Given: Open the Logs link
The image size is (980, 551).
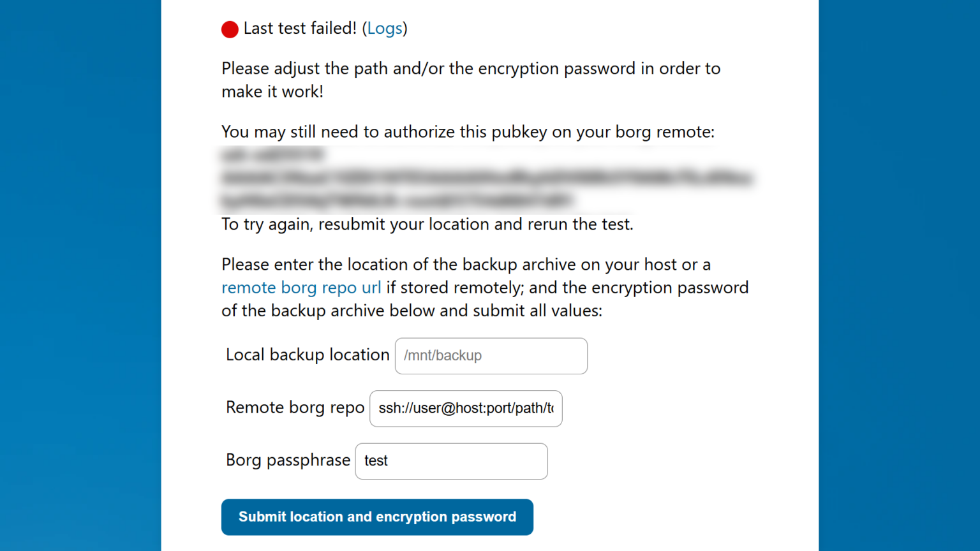Looking at the screenshot, I should [x=385, y=29].
